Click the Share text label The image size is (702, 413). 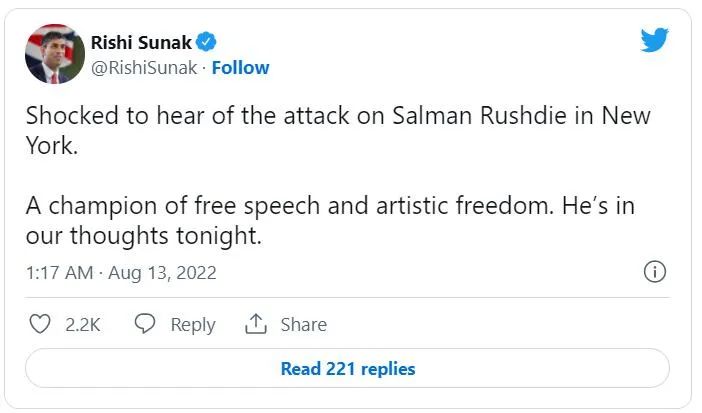coord(303,324)
